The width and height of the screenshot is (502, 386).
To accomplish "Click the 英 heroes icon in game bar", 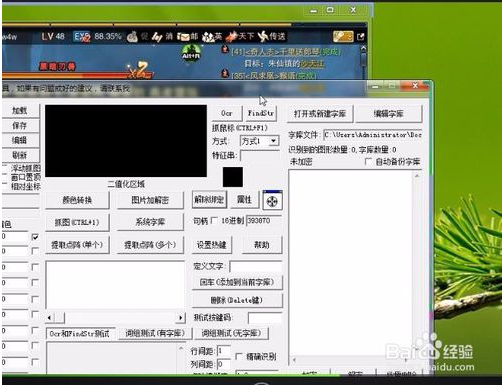I will 208,37.
